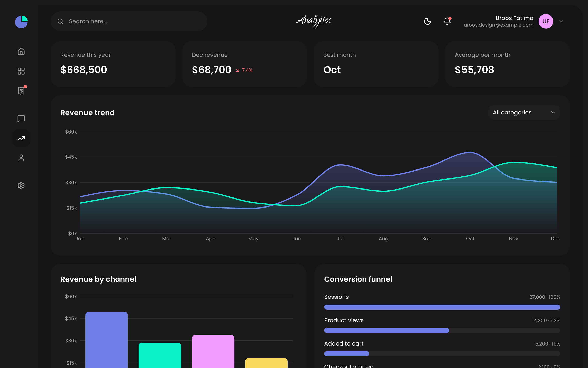This screenshot has width=588, height=368.
Task: Open the messages chat icon in sidebar
Action: point(21,119)
